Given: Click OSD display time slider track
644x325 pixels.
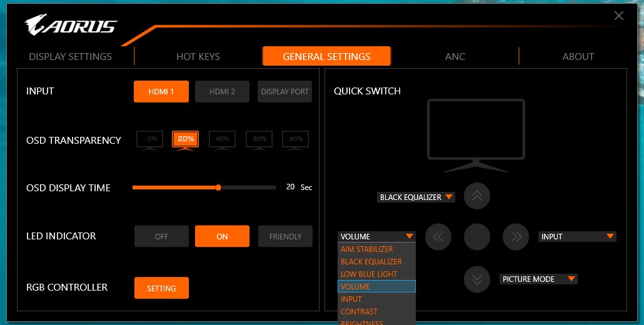Looking at the screenshot, I should coord(204,187).
